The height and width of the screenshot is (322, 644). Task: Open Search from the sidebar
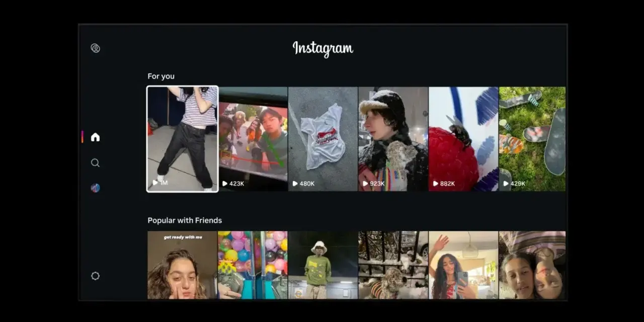coord(95,163)
